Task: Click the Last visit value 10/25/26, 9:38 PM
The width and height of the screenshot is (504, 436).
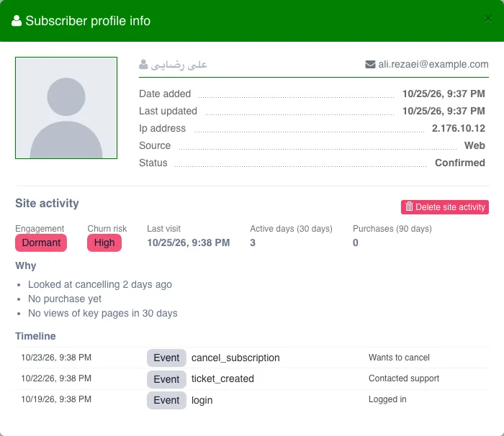Action: (x=189, y=242)
